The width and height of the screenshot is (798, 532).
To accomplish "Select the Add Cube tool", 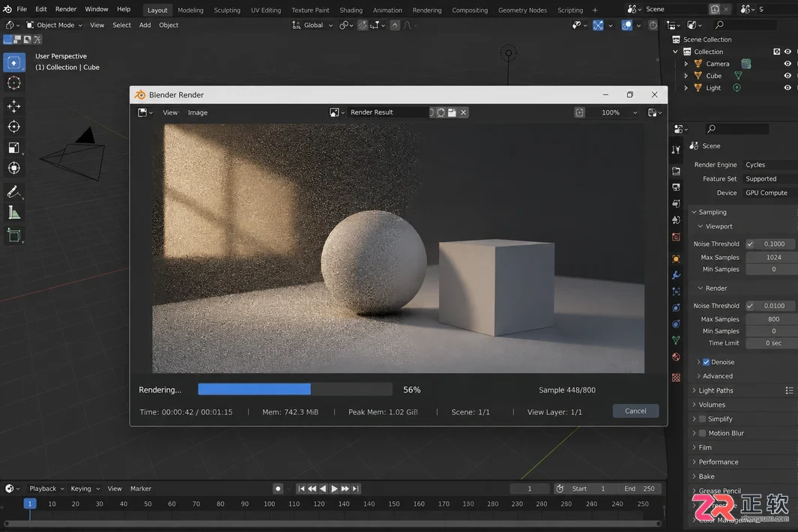I will (14, 236).
